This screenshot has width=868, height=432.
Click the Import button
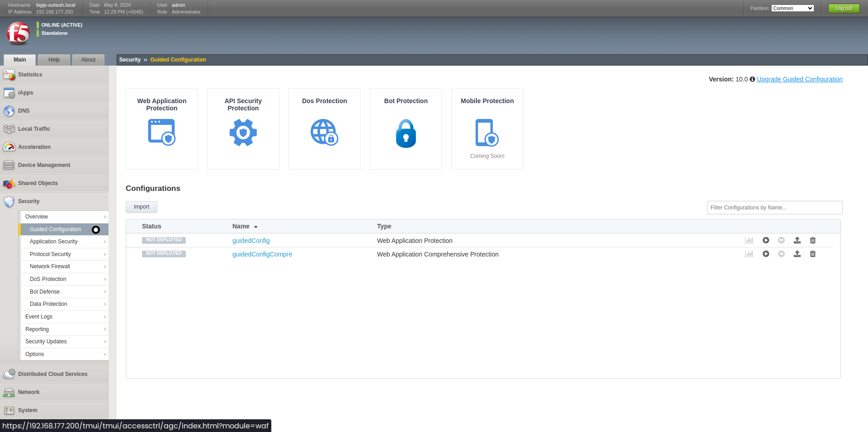(x=141, y=207)
